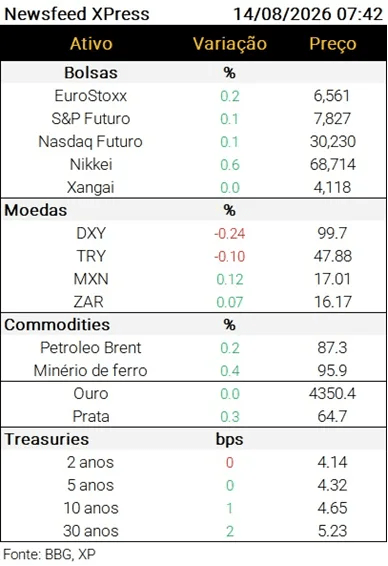The image size is (388, 566).
Task: Click the Preço column header
Action: (x=332, y=44)
